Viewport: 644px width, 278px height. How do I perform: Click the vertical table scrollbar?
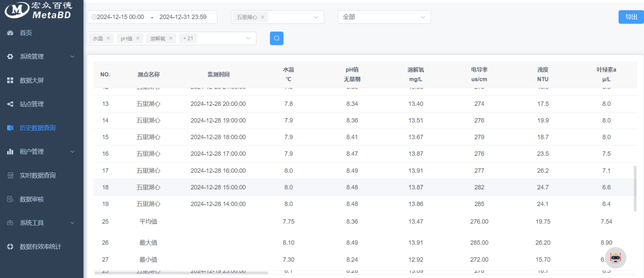(635, 188)
